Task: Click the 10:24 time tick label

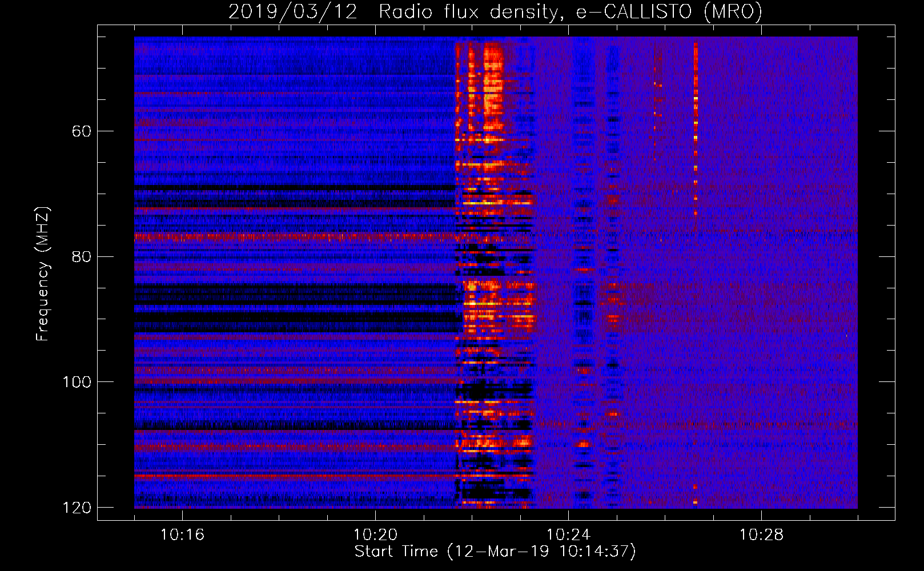Action: (x=568, y=534)
